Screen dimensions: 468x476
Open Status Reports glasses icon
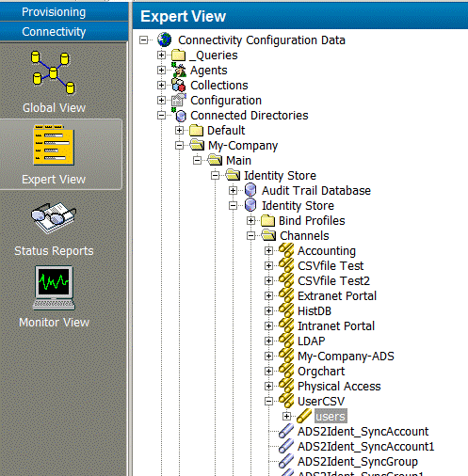[54, 217]
